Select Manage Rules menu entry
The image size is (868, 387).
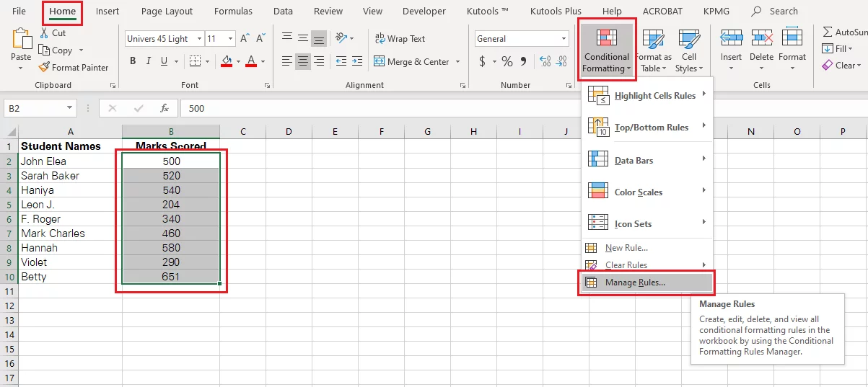pos(647,283)
